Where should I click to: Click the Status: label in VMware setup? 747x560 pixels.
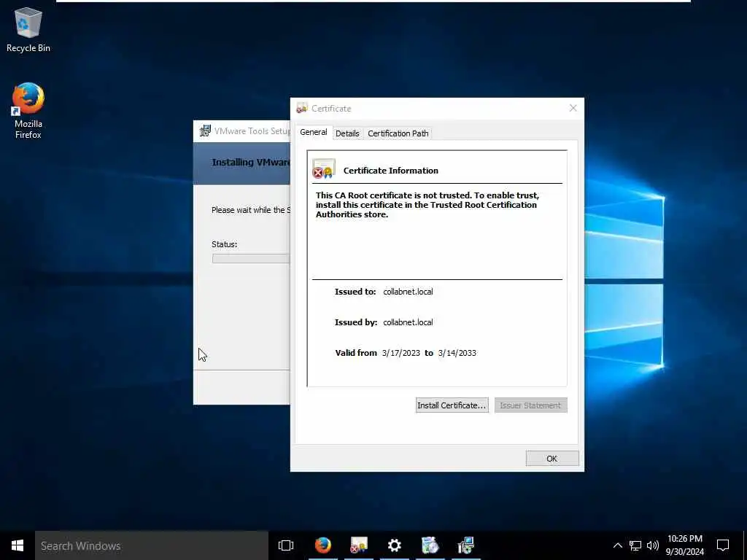point(225,244)
